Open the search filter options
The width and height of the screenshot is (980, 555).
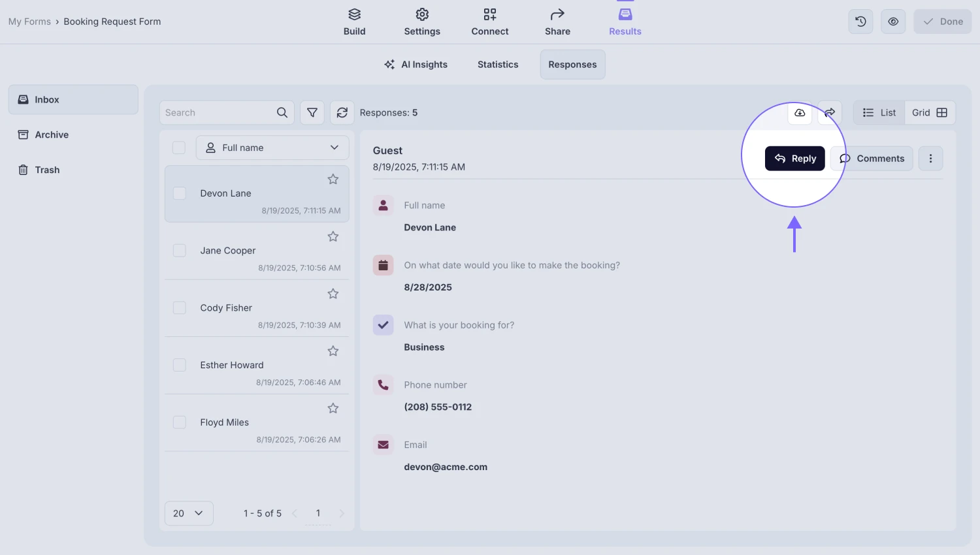click(x=312, y=112)
